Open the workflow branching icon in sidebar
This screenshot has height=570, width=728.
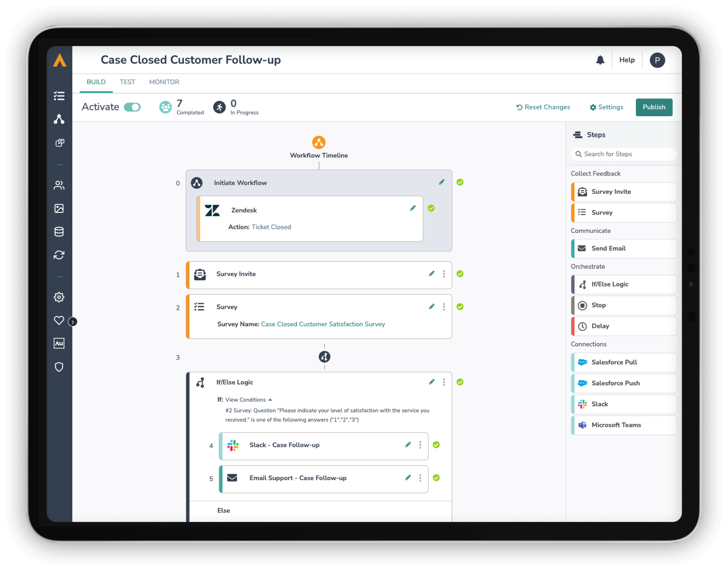(59, 120)
